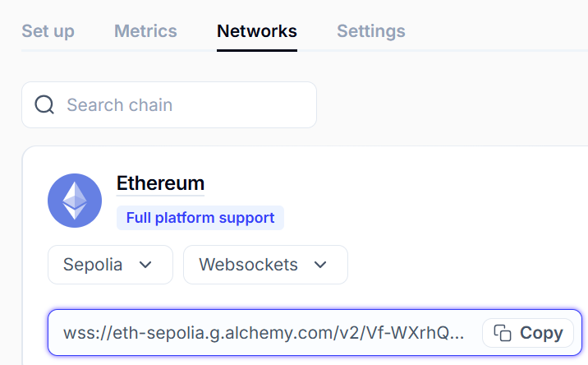588x365 pixels.
Task: Switch to the Set up tab
Action: click(x=48, y=31)
